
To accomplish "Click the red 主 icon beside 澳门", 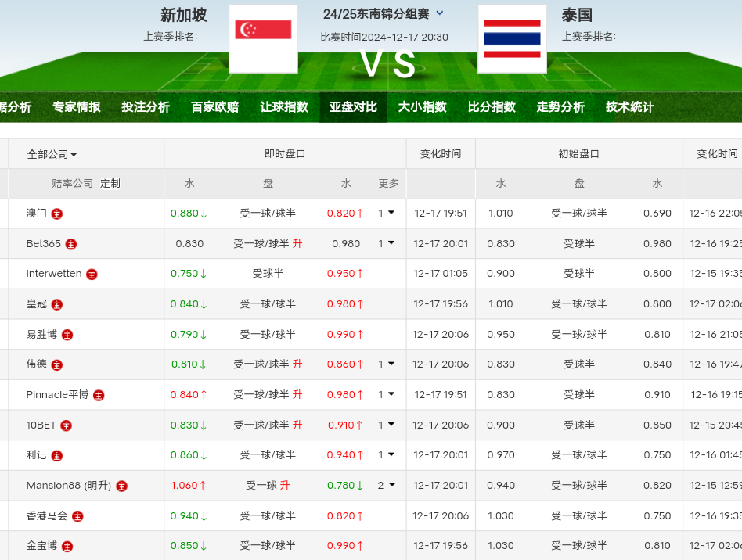I will 57,214.
